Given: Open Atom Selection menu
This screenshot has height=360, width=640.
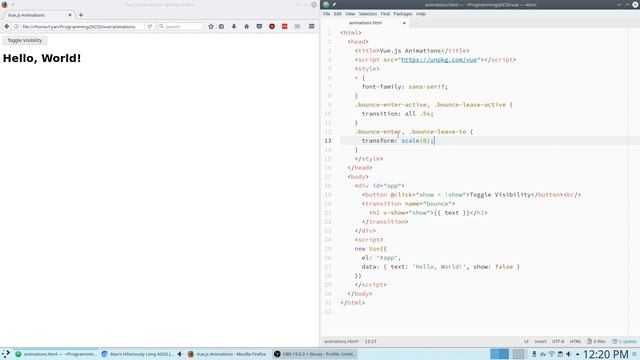Looking at the screenshot, I should [367, 14].
